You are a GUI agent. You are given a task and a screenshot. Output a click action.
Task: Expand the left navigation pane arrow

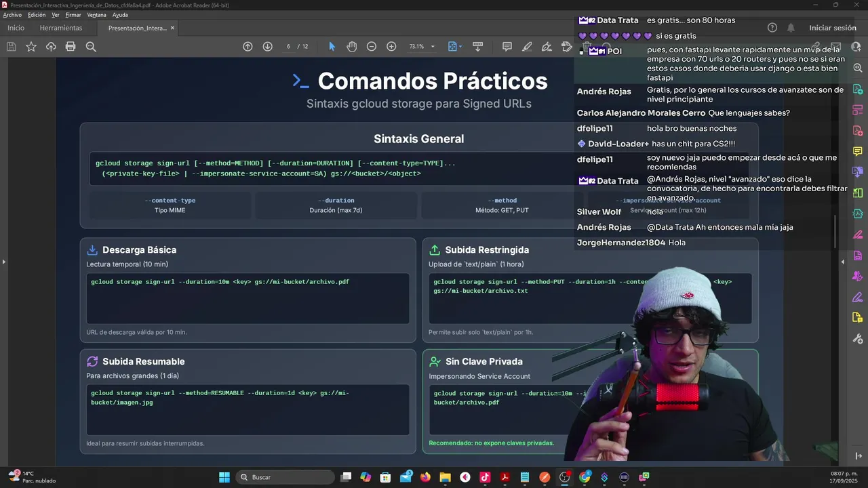tap(3, 262)
